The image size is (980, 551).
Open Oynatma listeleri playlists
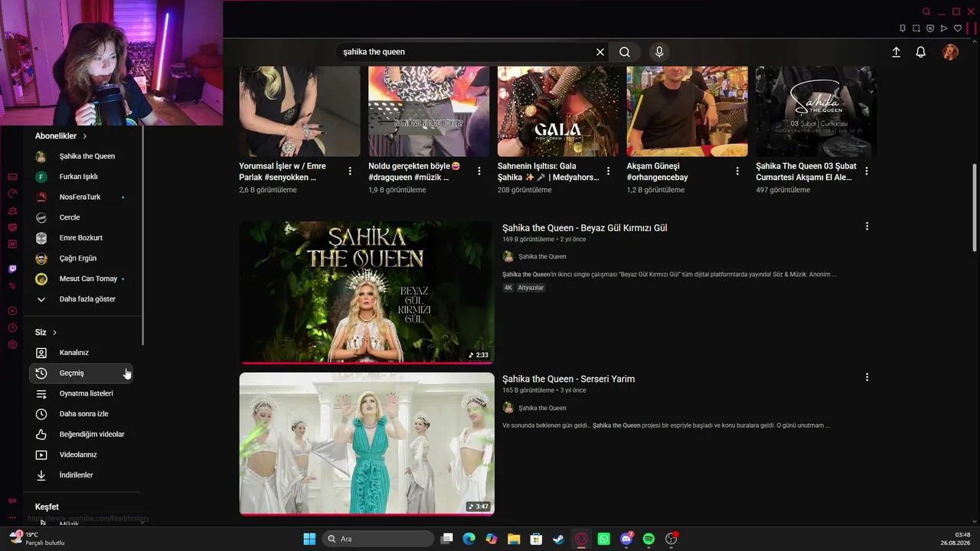tap(82, 393)
